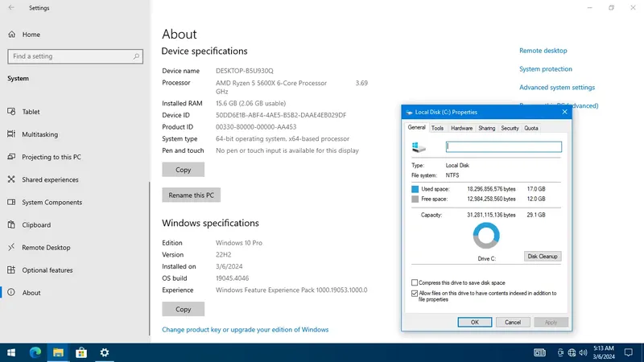Click the Windows 10 Pro edition value
This screenshot has height=362, width=644.
[x=238, y=243]
